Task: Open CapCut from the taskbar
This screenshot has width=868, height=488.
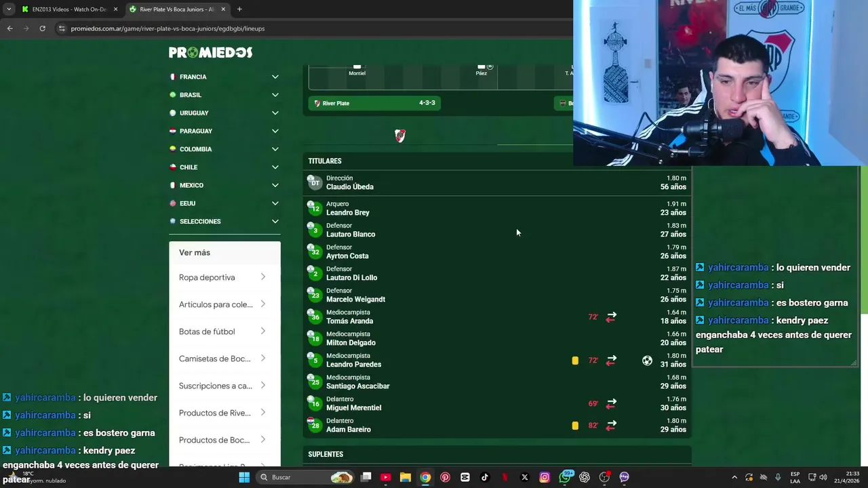Action: point(465,477)
